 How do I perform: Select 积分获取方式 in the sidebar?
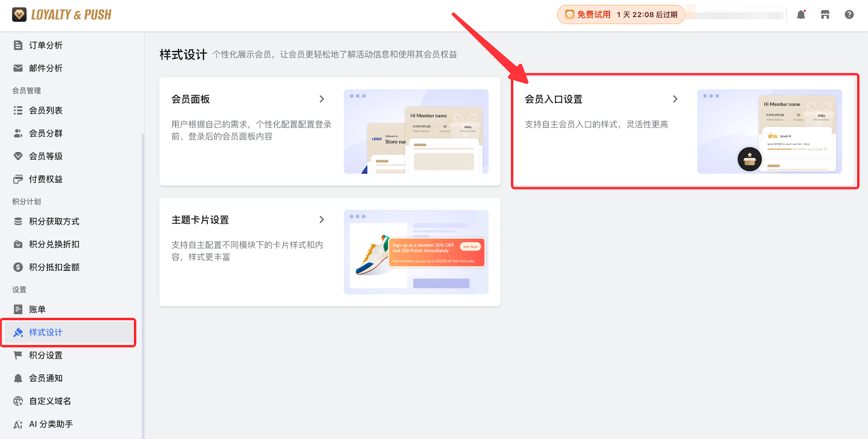[x=54, y=221]
